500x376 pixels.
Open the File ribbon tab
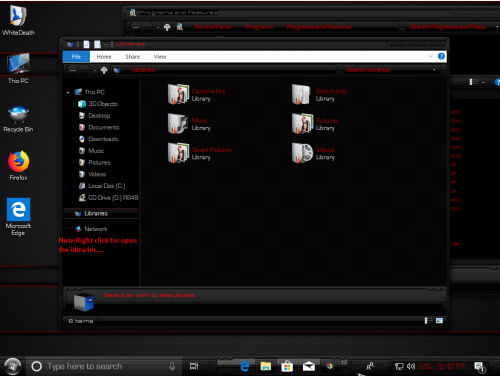tap(76, 57)
